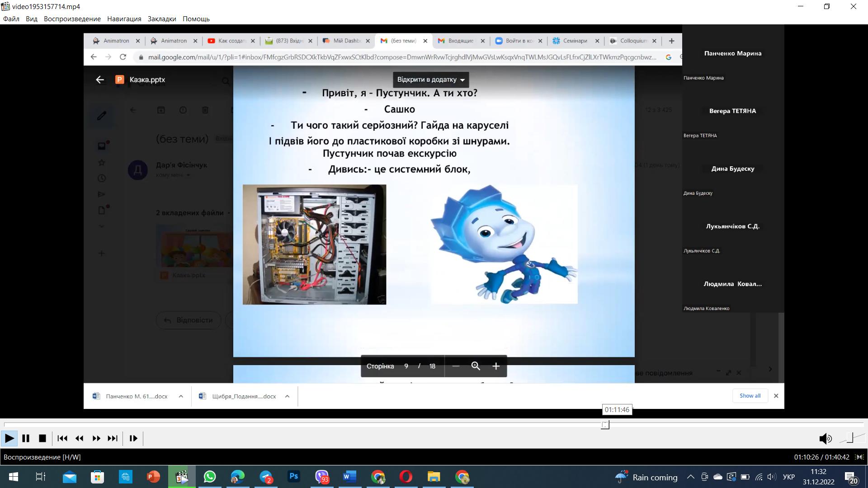This screenshot has height=488, width=868.
Task: Pause the video playback
Action: 26,438
